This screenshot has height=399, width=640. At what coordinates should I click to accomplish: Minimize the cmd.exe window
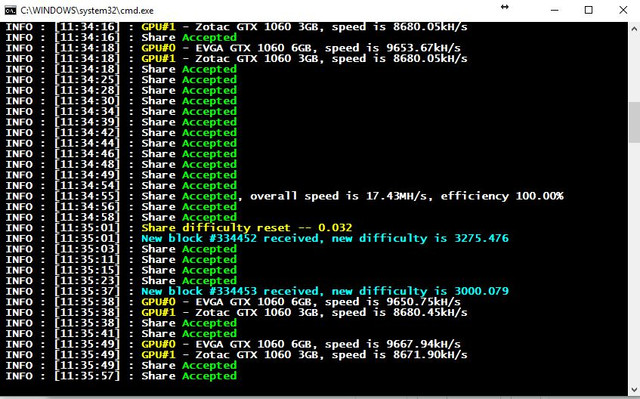(x=554, y=10)
